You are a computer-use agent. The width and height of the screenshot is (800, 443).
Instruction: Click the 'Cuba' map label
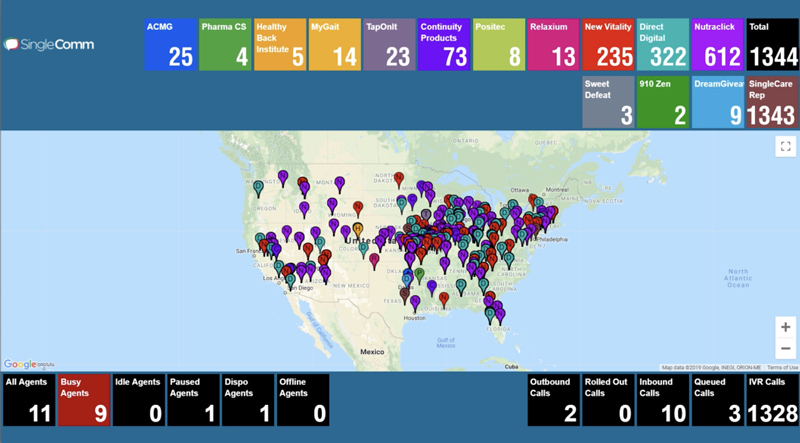pos(511,366)
